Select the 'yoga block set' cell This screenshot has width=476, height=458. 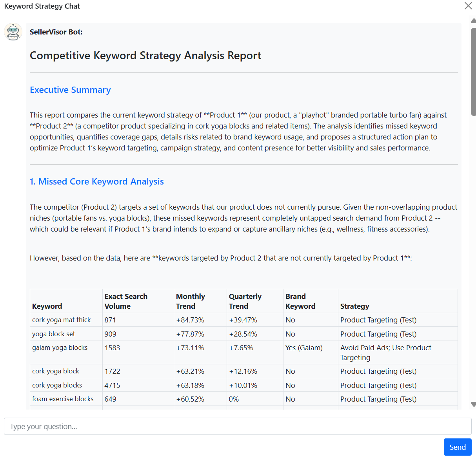(66, 334)
